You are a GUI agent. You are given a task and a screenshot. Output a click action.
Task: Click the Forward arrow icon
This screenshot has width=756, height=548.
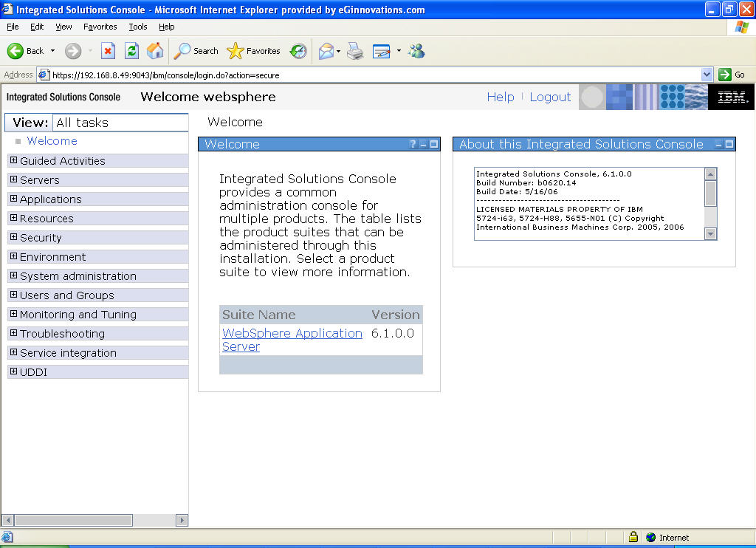(73, 51)
